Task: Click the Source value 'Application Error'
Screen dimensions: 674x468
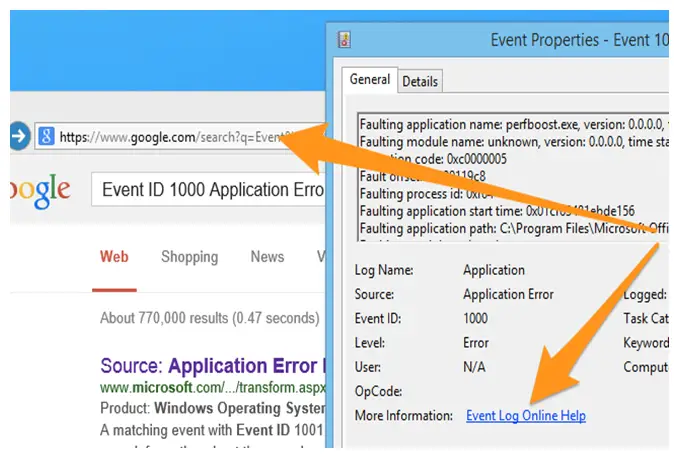Action: point(508,294)
